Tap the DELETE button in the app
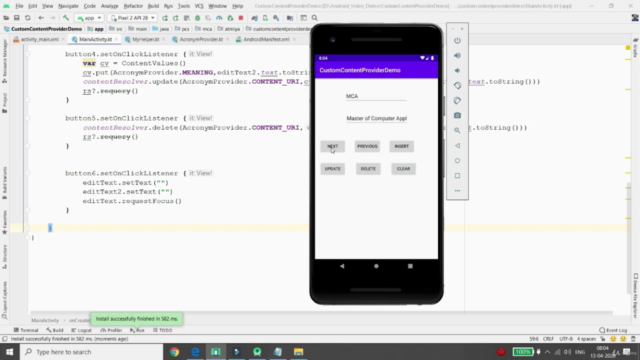Image resolution: width=640 pixels, height=360 pixels. (368, 169)
